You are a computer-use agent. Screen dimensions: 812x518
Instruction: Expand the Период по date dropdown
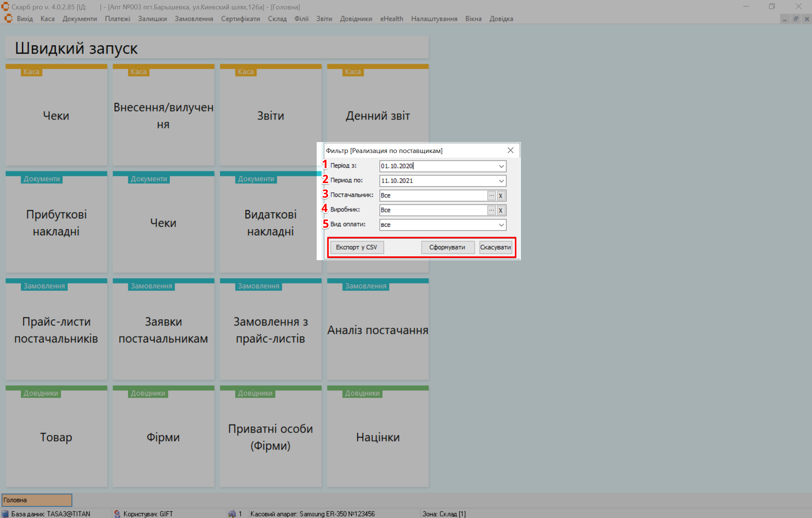[x=501, y=181]
